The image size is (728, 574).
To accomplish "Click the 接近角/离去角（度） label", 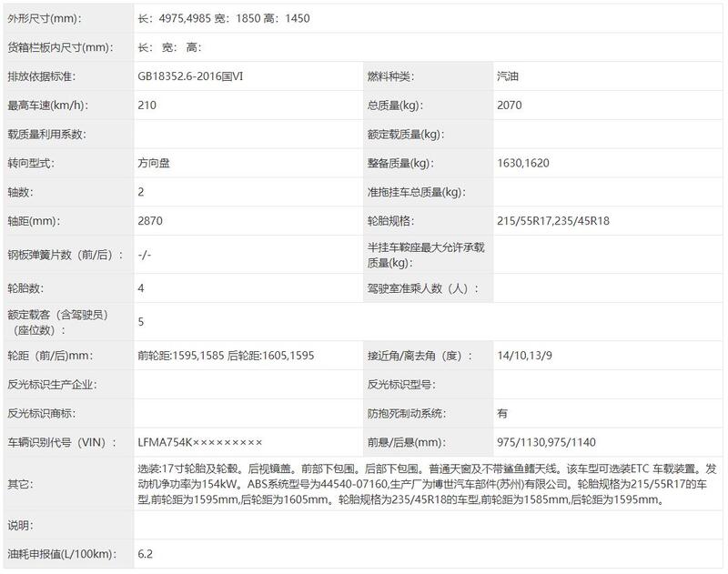I will click(x=420, y=356).
